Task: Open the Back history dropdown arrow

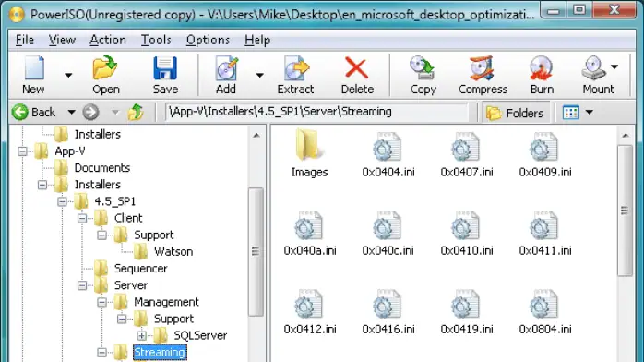Action: [x=71, y=112]
